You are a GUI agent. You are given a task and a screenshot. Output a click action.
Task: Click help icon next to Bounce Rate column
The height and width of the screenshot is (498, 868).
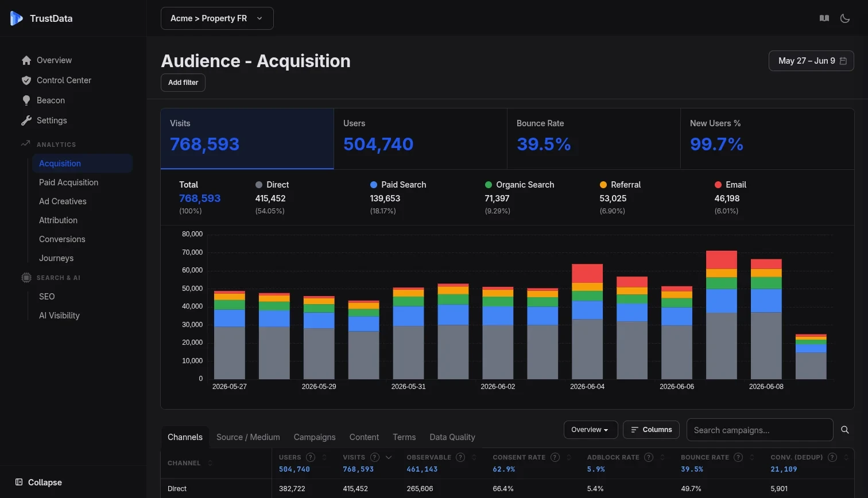tap(738, 457)
